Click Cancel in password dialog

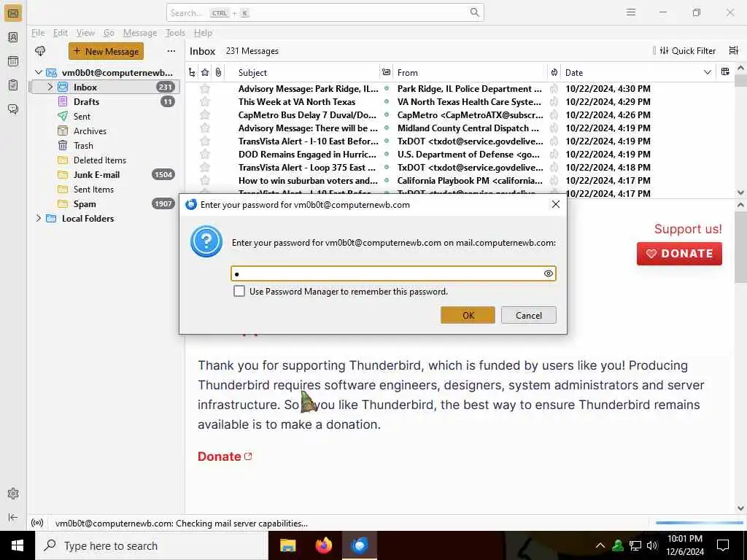click(x=528, y=315)
